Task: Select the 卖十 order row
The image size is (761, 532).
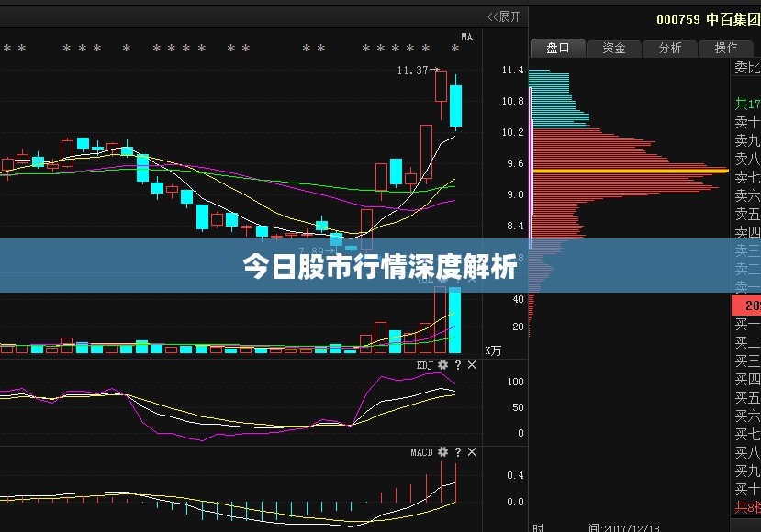Action: 747,122
